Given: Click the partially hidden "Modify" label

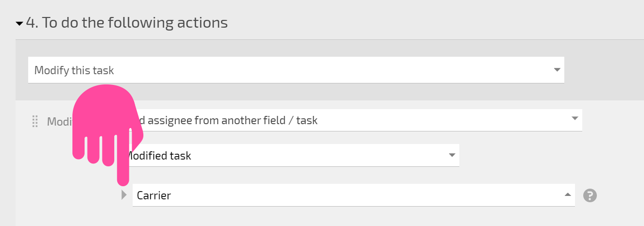Looking at the screenshot, I should tap(59, 121).
